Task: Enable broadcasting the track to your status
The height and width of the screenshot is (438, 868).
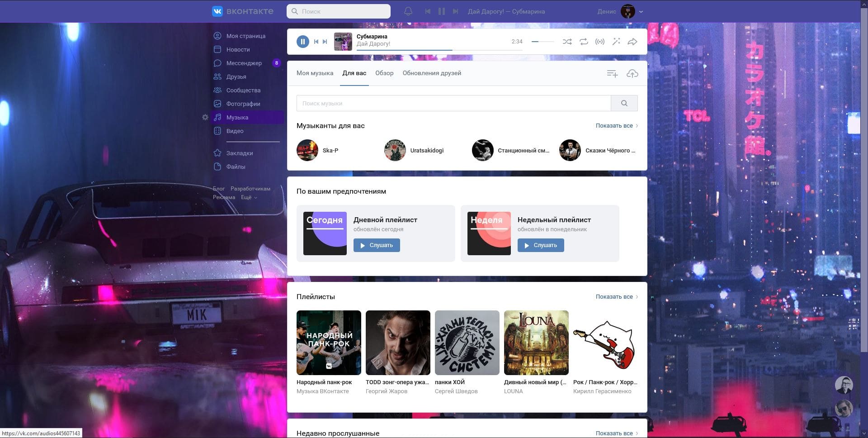Action: pos(600,41)
